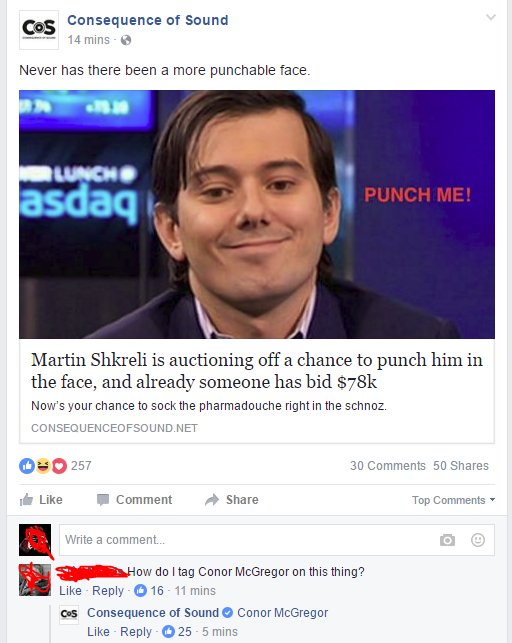Like the Consequence of Sound reply
This screenshot has width=512, height=643.
tap(98, 632)
